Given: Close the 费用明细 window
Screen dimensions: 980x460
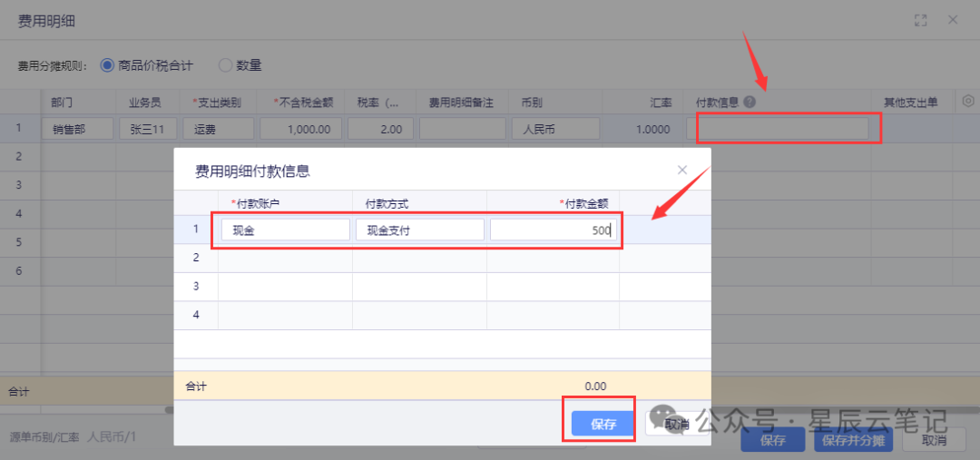Looking at the screenshot, I should pyautogui.click(x=953, y=20).
